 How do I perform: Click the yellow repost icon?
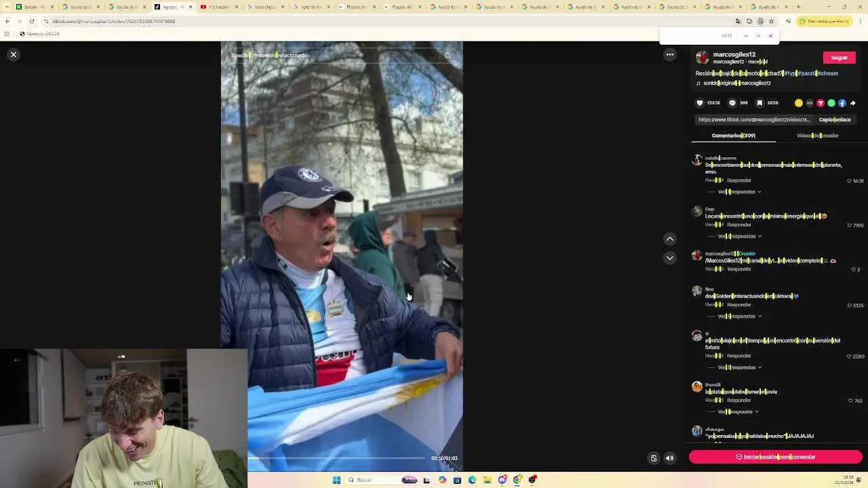point(799,103)
